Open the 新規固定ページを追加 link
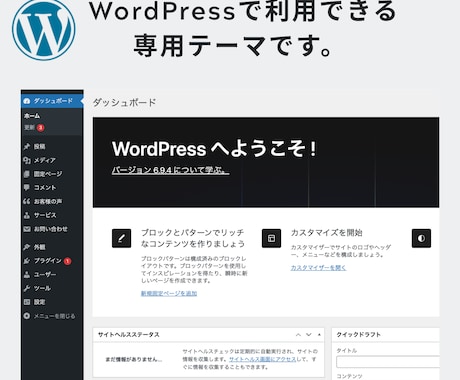The width and height of the screenshot is (460, 380). 169,293
